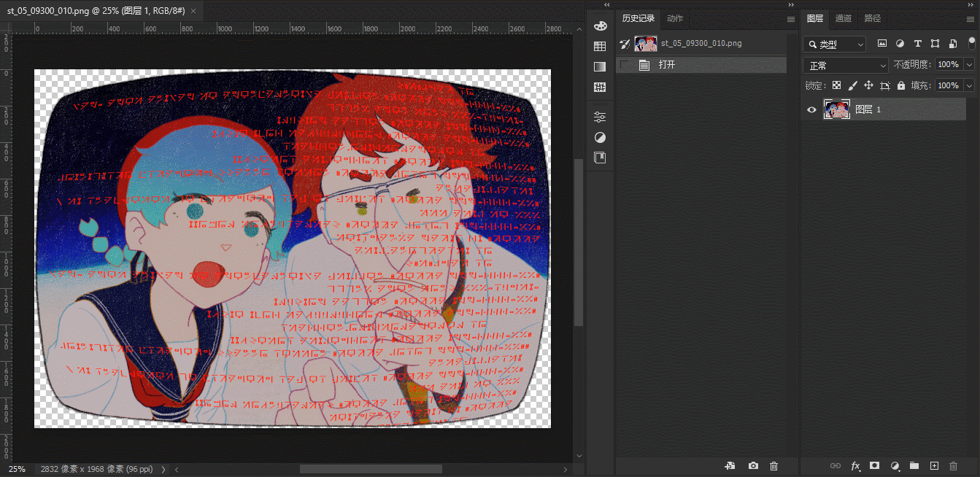Create a new layer group folder
Image resolution: width=980 pixels, height=477 pixels.
click(914, 465)
